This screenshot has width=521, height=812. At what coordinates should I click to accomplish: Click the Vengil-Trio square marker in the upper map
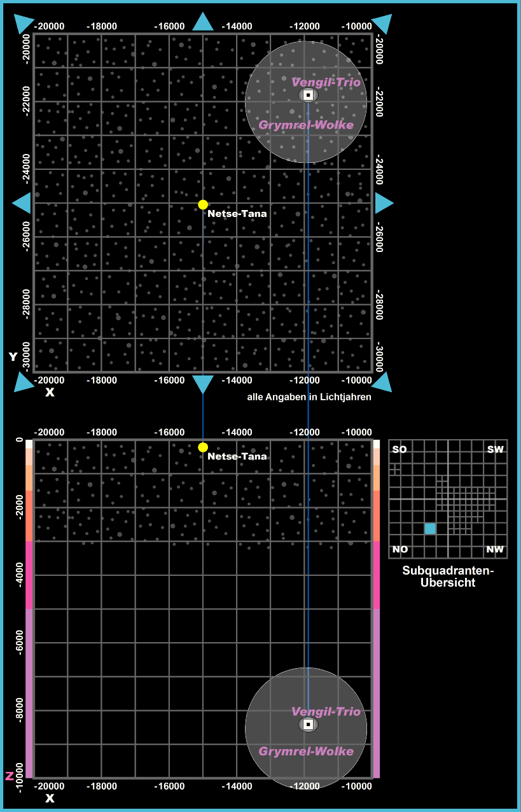pyautogui.click(x=308, y=95)
